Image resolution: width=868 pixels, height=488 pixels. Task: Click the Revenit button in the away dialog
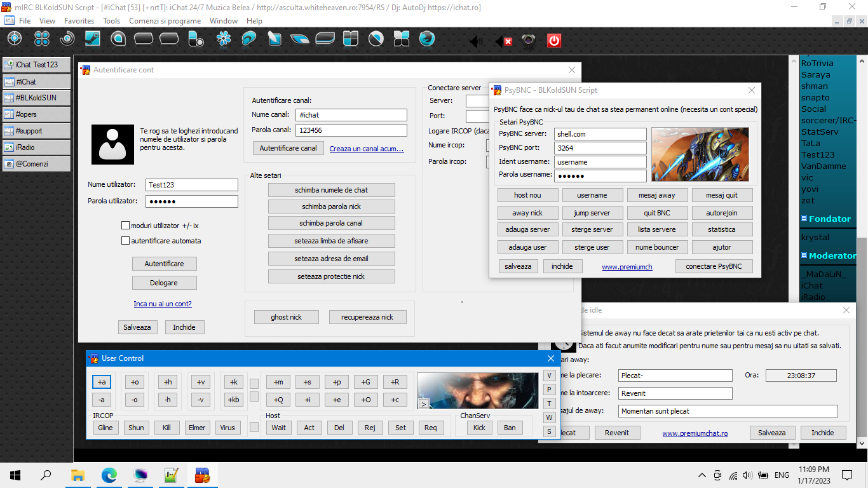[x=617, y=433]
